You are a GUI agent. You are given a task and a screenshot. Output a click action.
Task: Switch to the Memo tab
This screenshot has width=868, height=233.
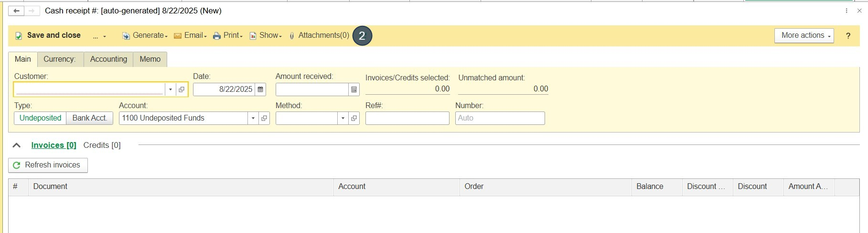click(x=150, y=59)
